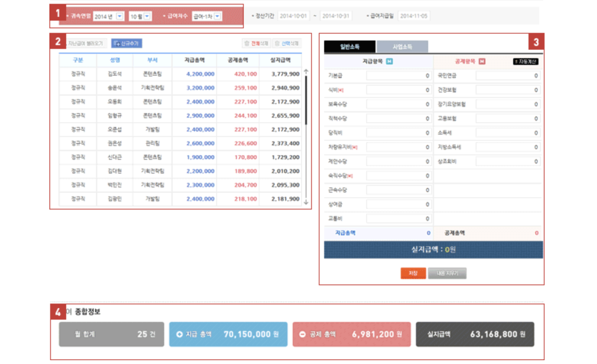Click the 선택삭제 button text
Image resolution: width=597 pixels, height=364 pixels.
click(290, 43)
